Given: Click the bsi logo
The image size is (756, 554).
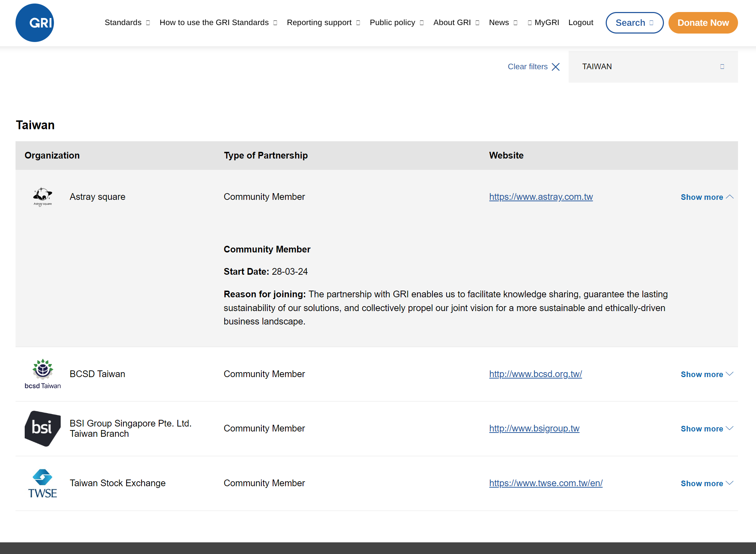Looking at the screenshot, I should [x=43, y=428].
